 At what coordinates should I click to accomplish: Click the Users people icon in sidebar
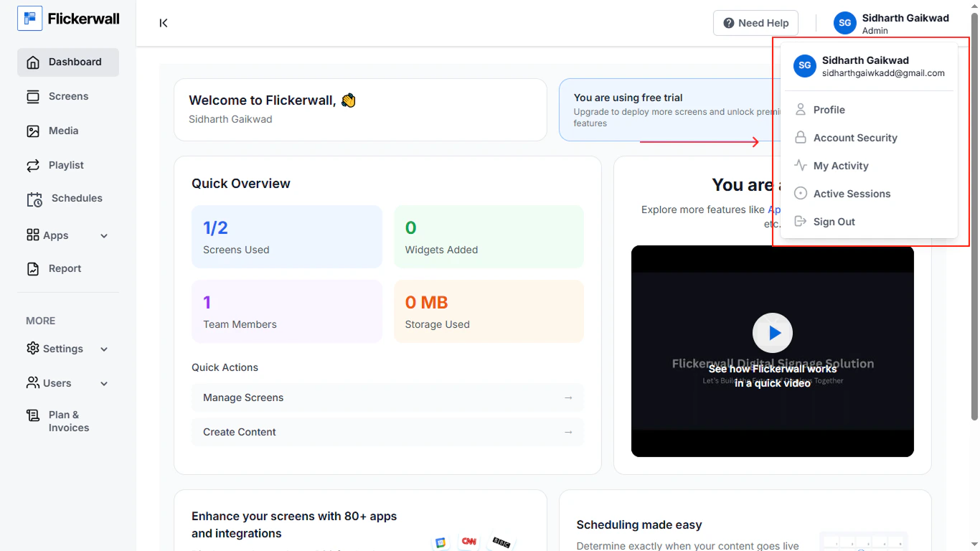[33, 382]
